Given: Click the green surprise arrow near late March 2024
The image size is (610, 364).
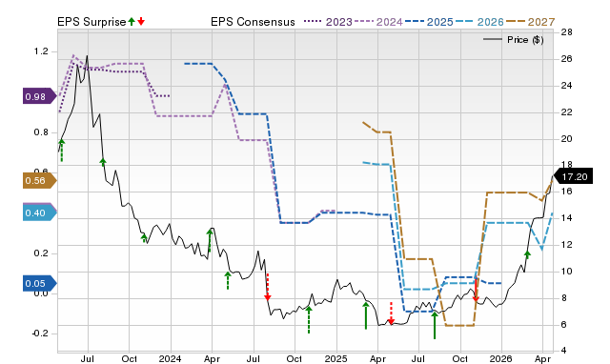Looking at the screenshot, I should (210, 240).
